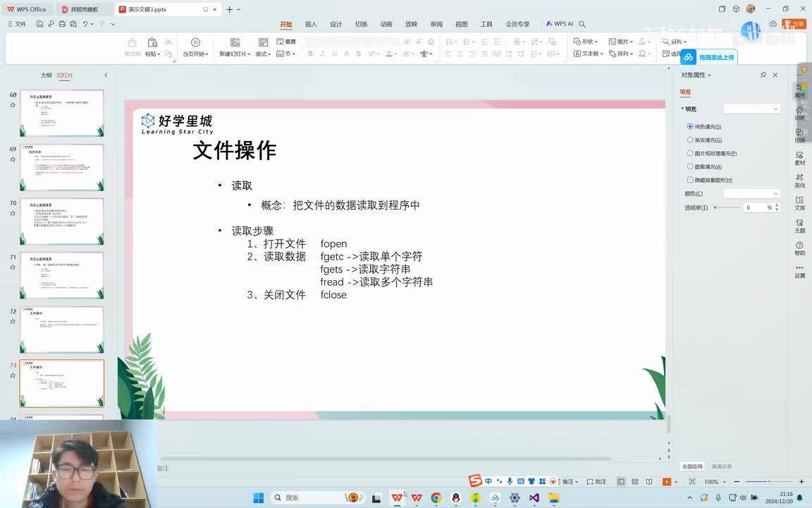Image resolution: width=812 pixels, height=508 pixels.
Task: Star slide 72 in the thumbnail panel
Action: (x=13, y=322)
